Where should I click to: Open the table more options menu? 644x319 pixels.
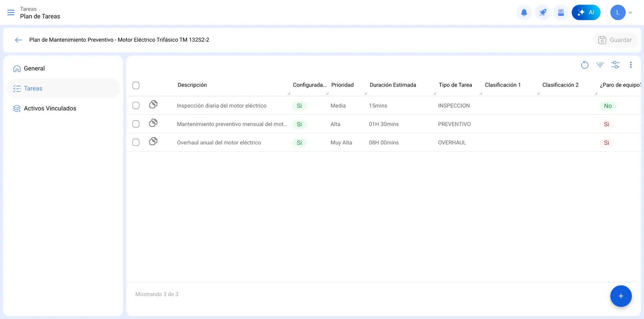click(x=631, y=65)
